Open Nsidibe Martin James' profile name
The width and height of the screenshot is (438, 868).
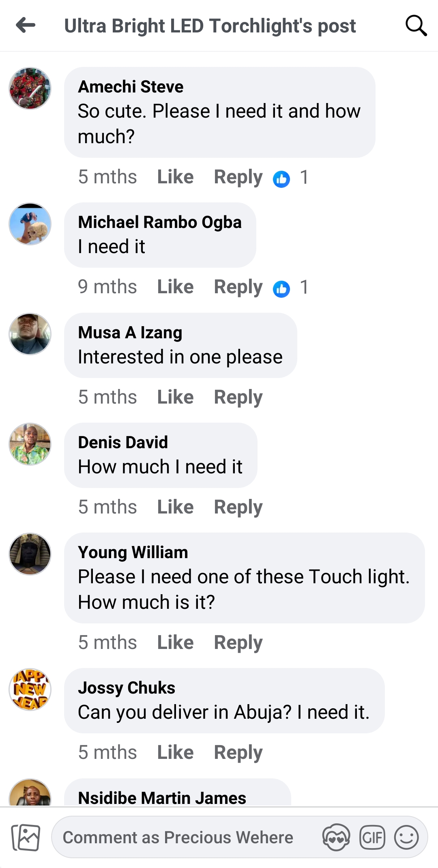point(162,798)
